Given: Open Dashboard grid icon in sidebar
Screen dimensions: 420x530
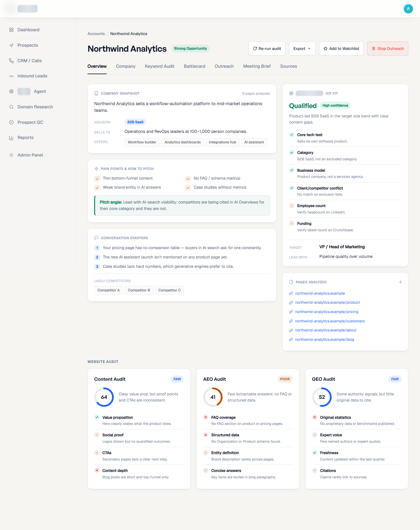Looking at the screenshot, I should click(11, 30).
